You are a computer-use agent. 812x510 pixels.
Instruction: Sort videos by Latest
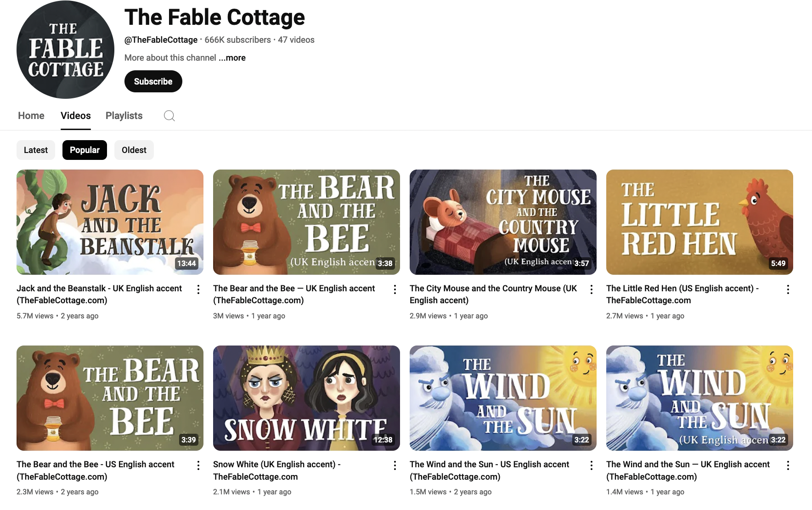coord(36,150)
